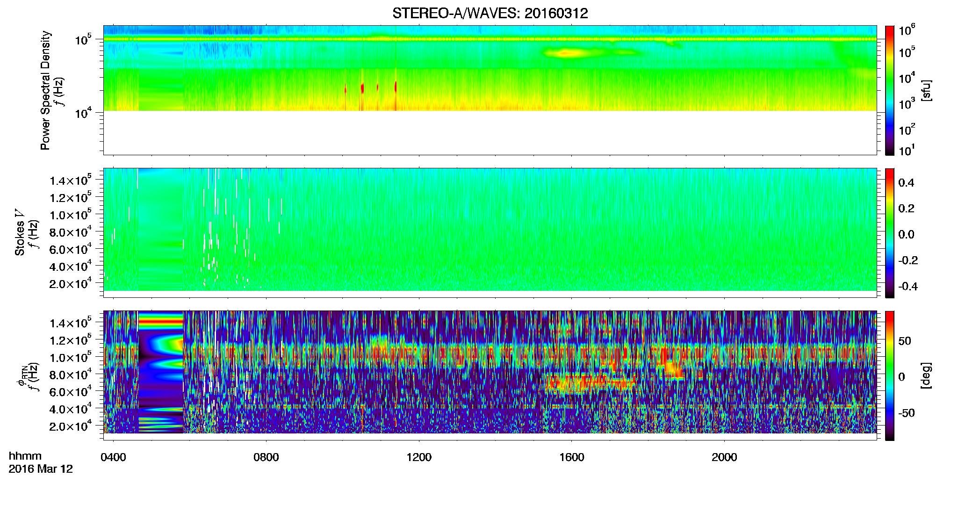Click the Stokes V color bar

point(890,233)
